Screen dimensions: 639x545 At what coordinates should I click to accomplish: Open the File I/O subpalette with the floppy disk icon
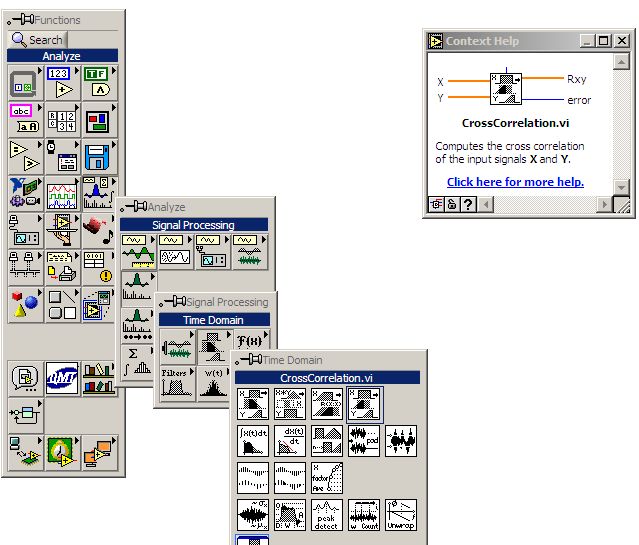(x=99, y=157)
